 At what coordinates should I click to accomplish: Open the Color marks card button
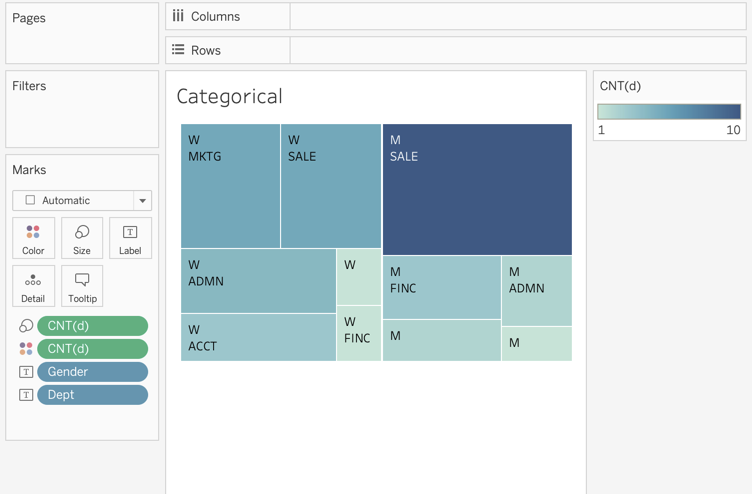33,238
